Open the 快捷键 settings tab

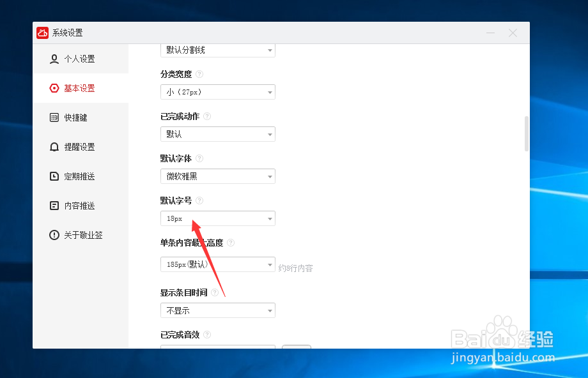tap(81, 117)
